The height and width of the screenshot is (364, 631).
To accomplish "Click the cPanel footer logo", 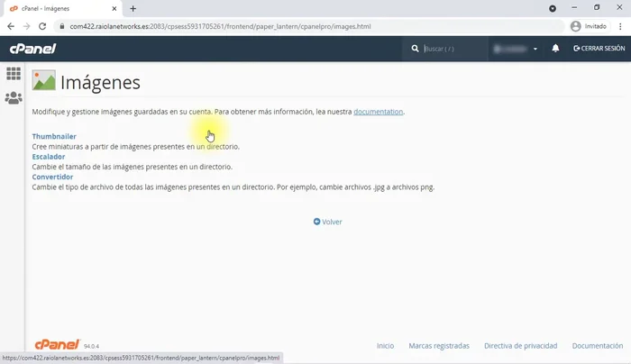I will coord(57,345).
